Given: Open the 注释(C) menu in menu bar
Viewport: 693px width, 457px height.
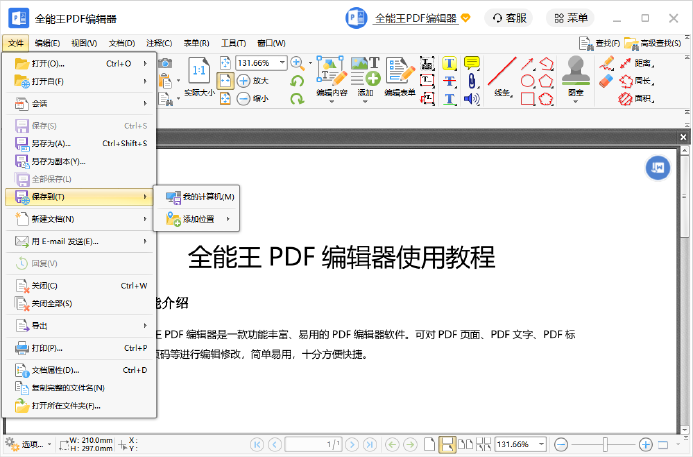Looking at the screenshot, I should (x=158, y=43).
